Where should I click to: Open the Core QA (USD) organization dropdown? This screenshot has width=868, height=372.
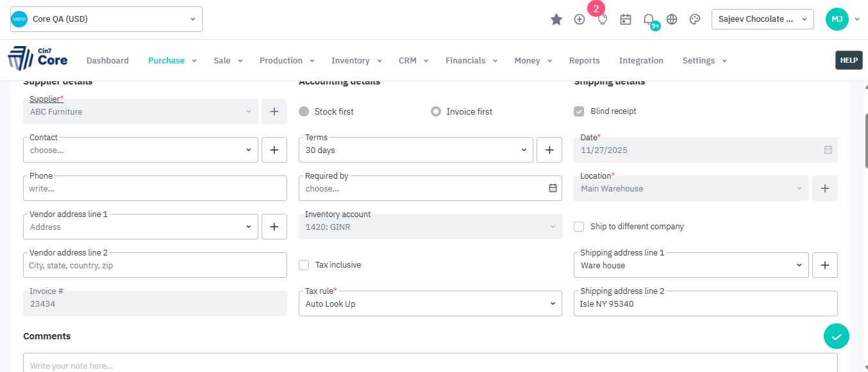tap(106, 19)
